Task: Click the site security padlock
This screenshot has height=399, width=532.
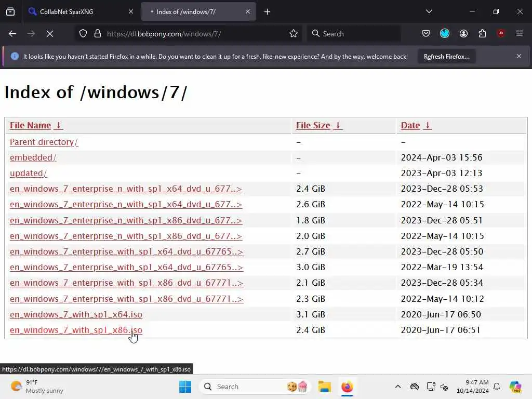Action: pyautogui.click(x=98, y=34)
